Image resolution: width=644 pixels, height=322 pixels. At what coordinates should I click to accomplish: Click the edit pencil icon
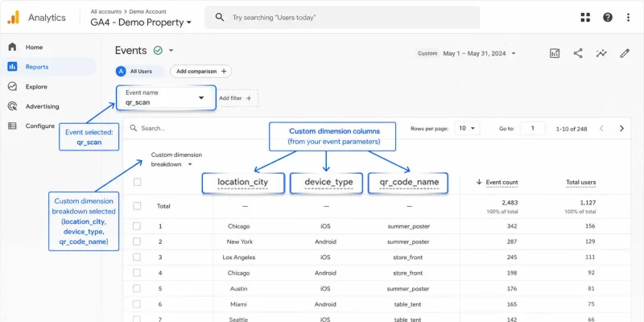625,53
